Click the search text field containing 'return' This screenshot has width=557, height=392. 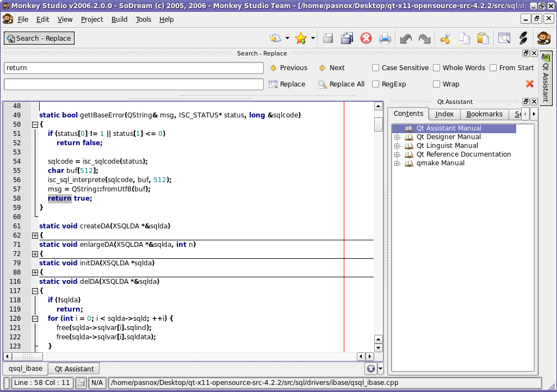pos(134,68)
